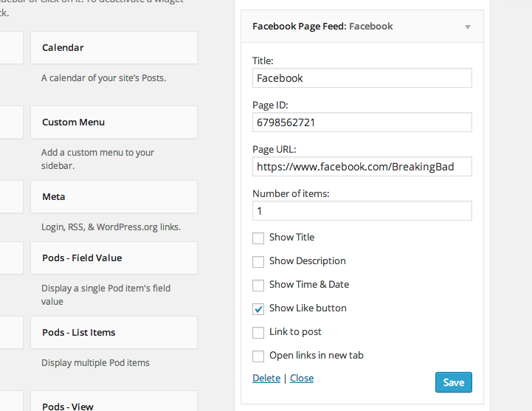The height and width of the screenshot is (411, 532).
Task: Click the Close widget link
Action: coord(302,378)
